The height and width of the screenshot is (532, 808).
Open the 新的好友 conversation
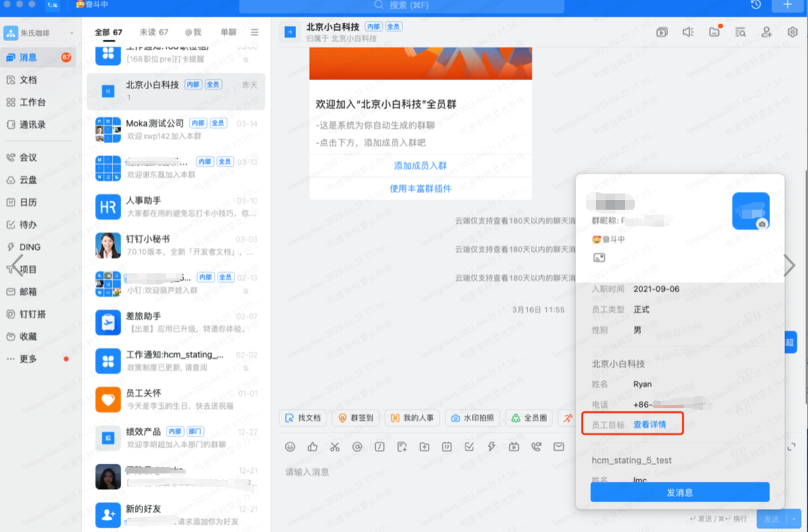click(x=176, y=514)
